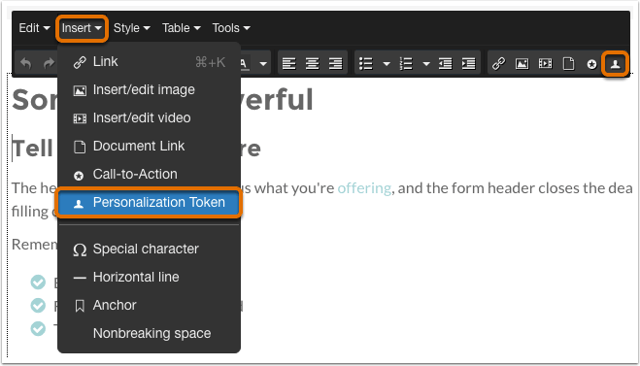Center align text via toolbar icon
The height and width of the screenshot is (366, 640).
(312, 63)
